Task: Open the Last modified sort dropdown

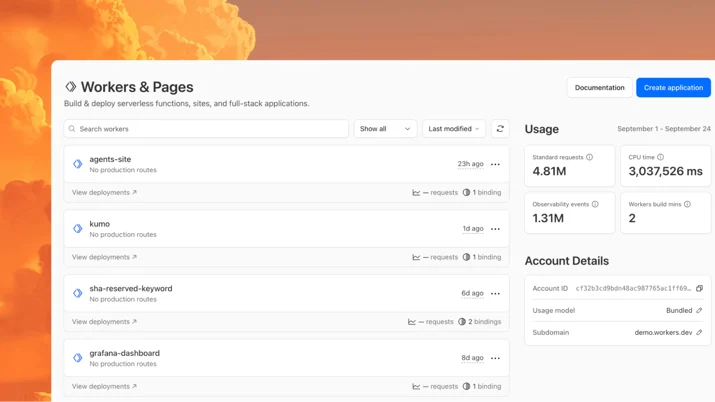Action: [454, 129]
